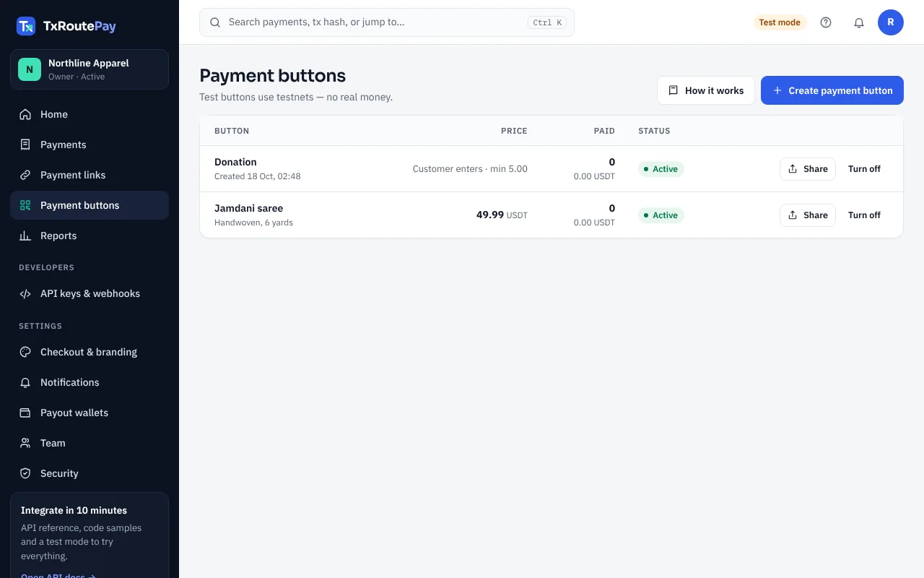Go to Home in sidebar

(90, 114)
